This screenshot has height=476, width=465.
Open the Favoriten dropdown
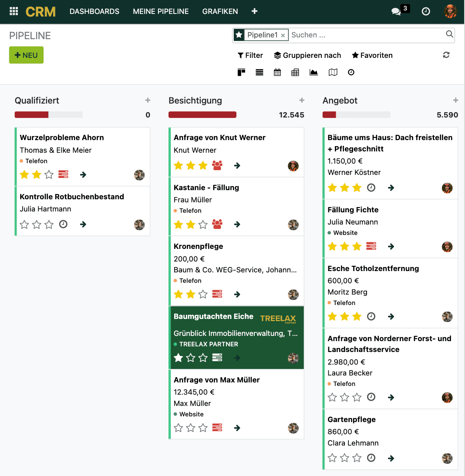(x=372, y=55)
